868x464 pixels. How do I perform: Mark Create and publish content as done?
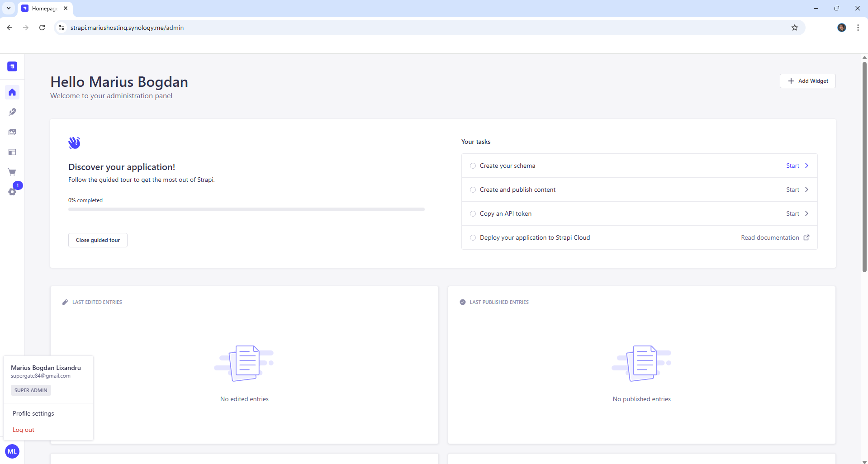[x=473, y=189]
